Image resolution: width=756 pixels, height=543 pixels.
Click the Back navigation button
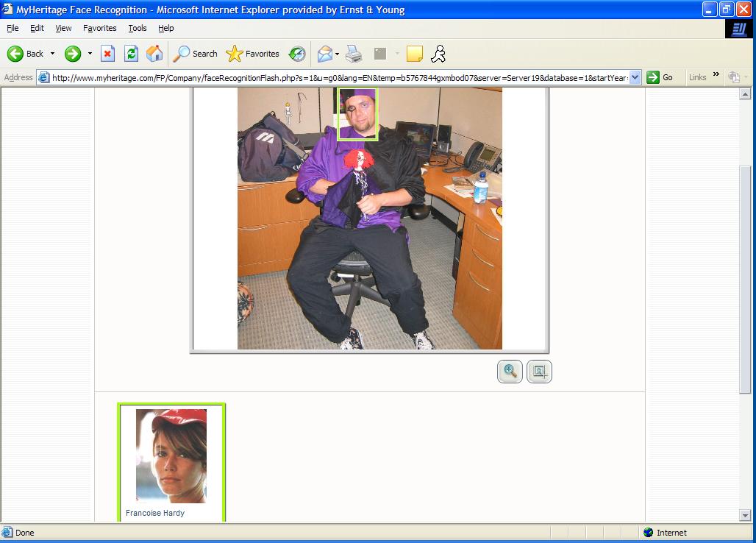pyautogui.click(x=26, y=54)
